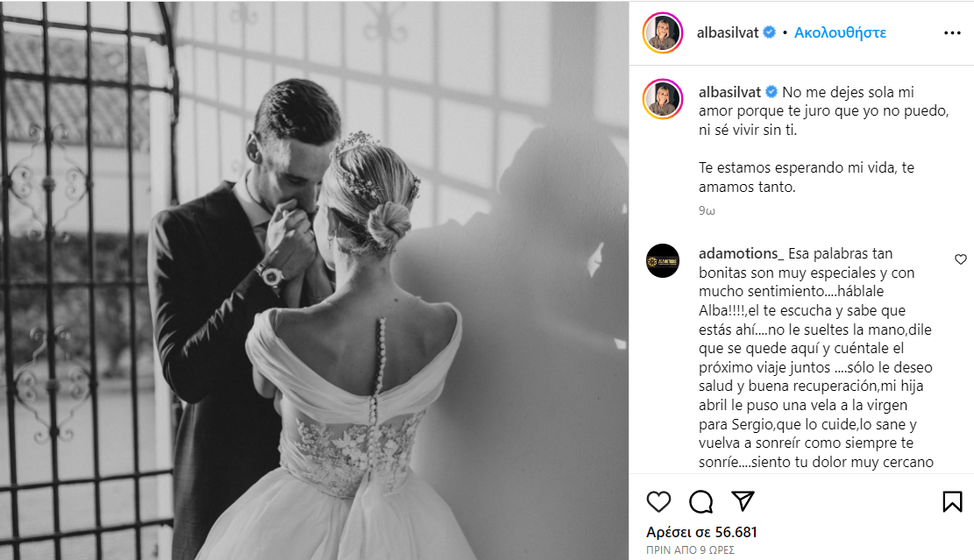The width and height of the screenshot is (974, 560).
Task: Click the 9ω caption time label
Action: click(707, 210)
